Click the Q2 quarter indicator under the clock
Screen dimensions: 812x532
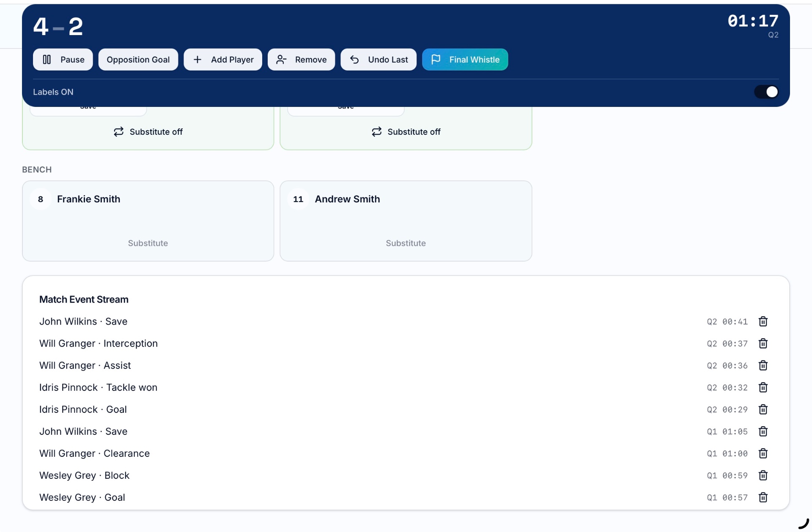click(x=773, y=35)
